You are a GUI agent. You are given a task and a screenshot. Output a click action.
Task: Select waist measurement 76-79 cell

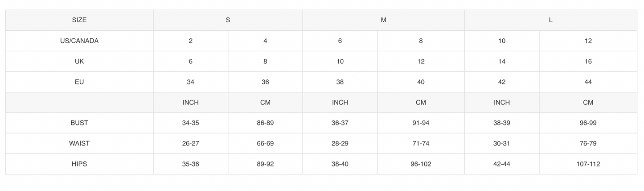point(588,143)
